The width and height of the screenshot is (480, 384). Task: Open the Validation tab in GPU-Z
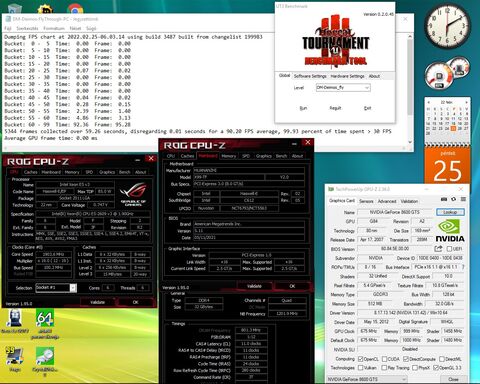[409, 201]
